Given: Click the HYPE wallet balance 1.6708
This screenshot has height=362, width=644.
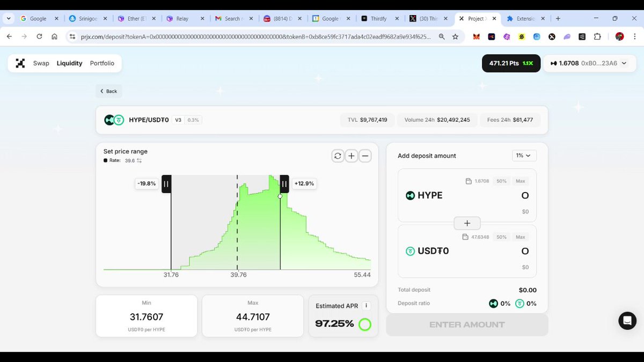Looking at the screenshot, I should coord(477,181).
